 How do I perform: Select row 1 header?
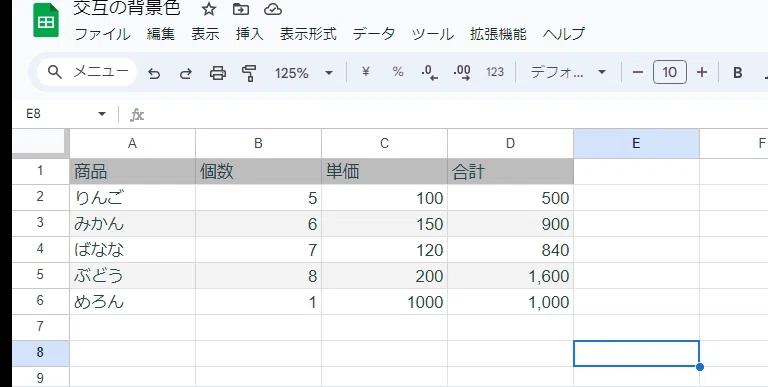pos(41,171)
